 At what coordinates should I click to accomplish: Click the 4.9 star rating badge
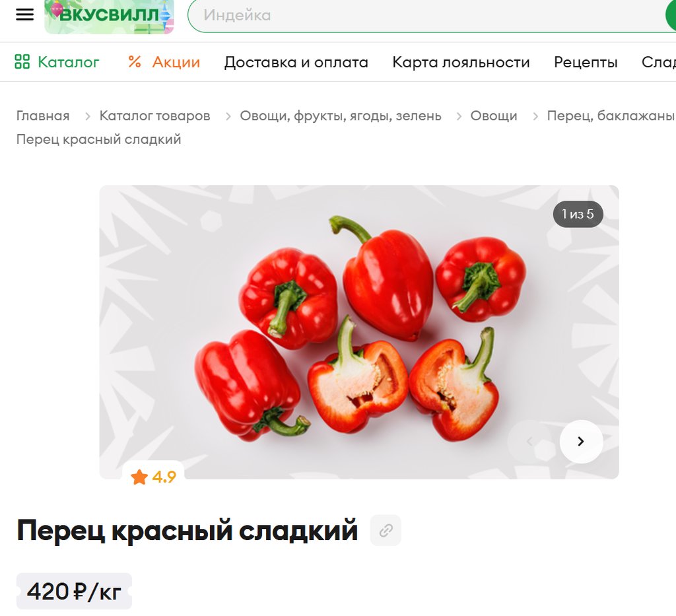click(153, 477)
